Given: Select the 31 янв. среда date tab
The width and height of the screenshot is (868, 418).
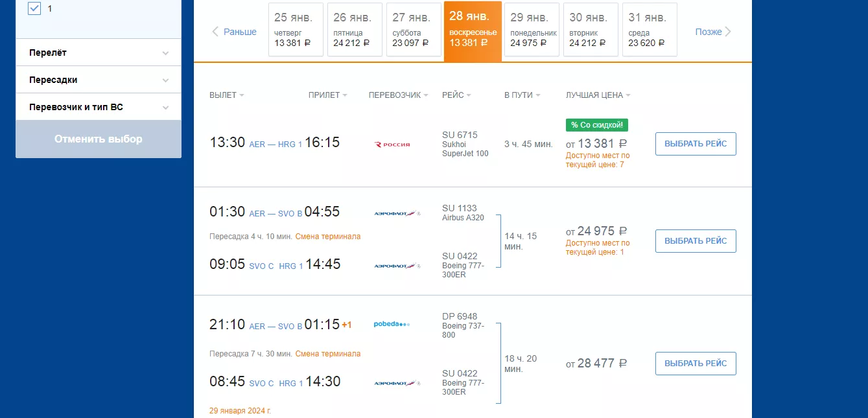Looking at the screenshot, I should point(650,30).
